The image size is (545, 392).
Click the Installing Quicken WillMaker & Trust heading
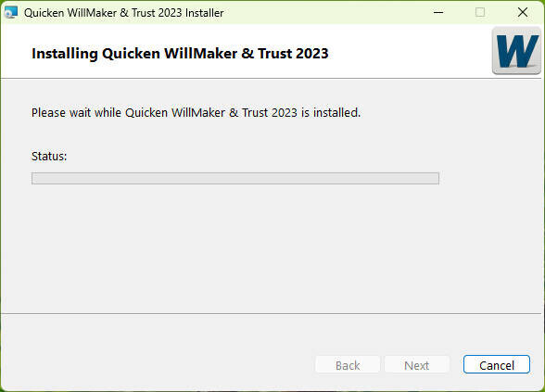(180, 54)
